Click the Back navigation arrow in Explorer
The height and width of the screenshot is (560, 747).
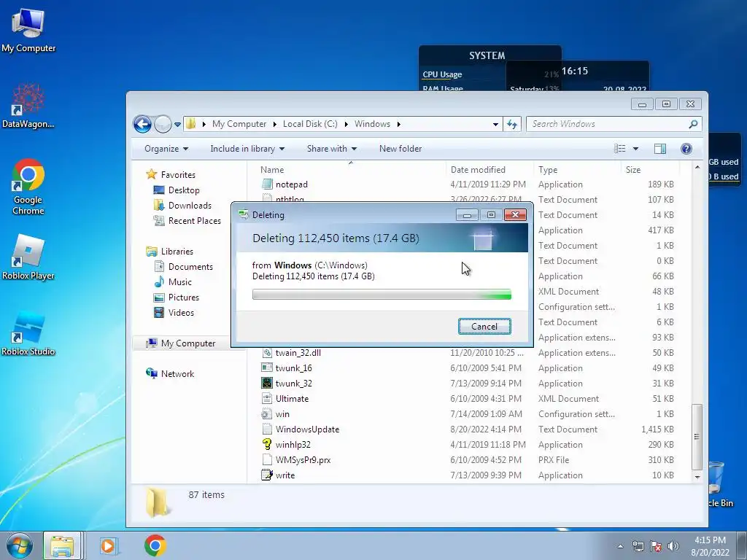click(142, 124)
